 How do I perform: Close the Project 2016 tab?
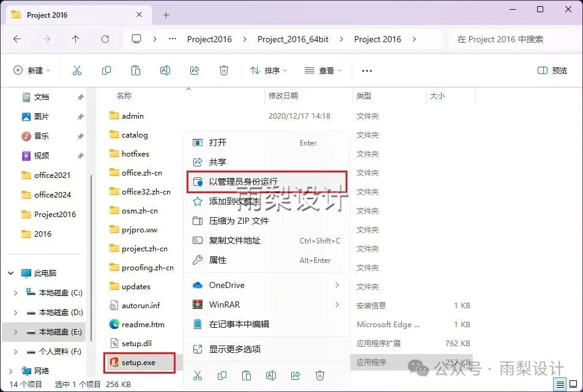pyautogui.click(x=139, y=15)
